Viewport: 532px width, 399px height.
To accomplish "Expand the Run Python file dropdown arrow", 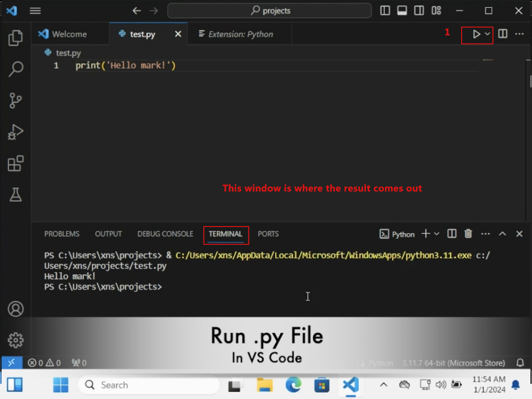I will click(487, 34).
